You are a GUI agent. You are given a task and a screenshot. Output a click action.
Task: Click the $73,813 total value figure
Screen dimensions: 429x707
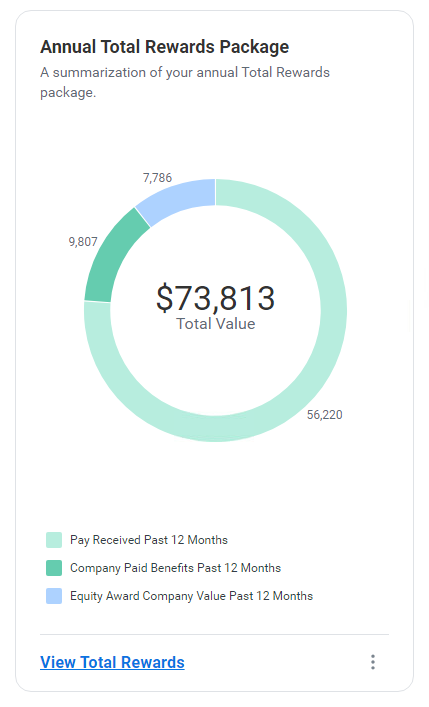pos(216,298)
